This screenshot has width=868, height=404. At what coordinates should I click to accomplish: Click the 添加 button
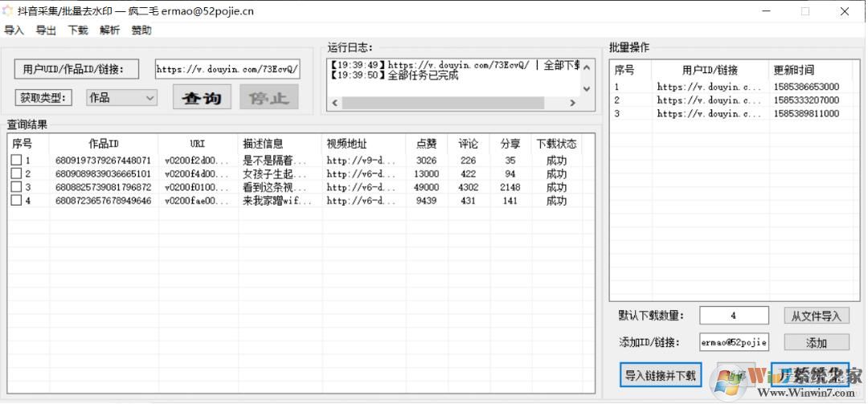pos(816,343)
